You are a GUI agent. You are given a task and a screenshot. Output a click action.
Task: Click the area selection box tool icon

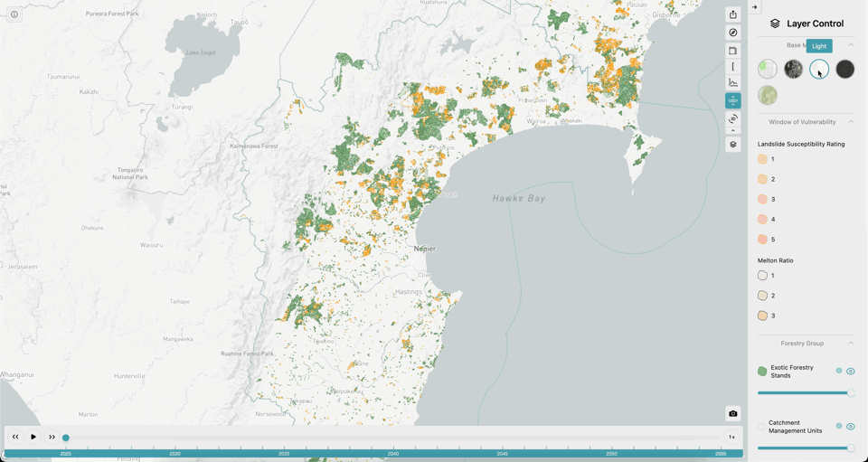(733, 51)
